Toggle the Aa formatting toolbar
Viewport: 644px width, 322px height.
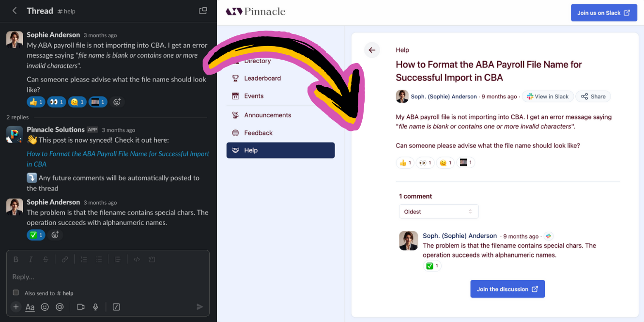30,307
